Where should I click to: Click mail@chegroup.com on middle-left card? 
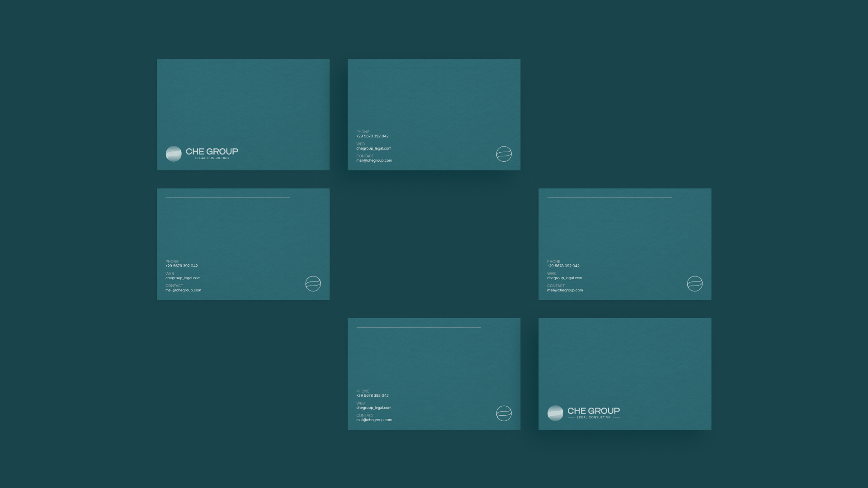click(184, 290)
